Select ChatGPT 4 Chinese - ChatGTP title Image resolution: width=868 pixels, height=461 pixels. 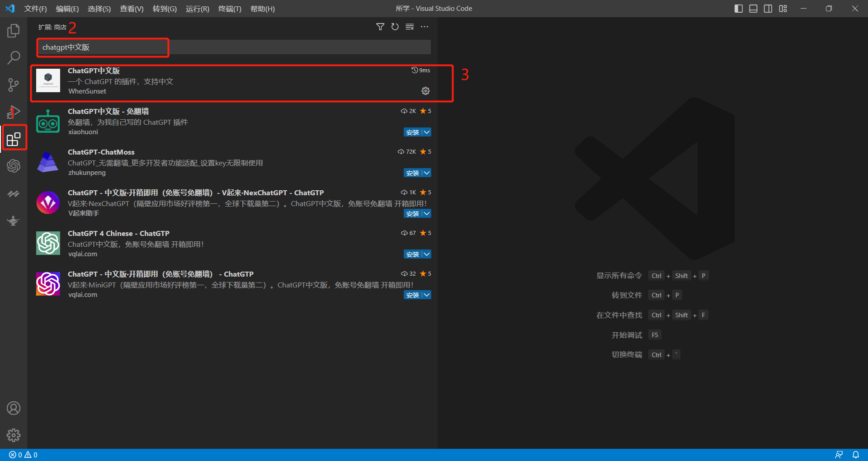tap(118, 233)
